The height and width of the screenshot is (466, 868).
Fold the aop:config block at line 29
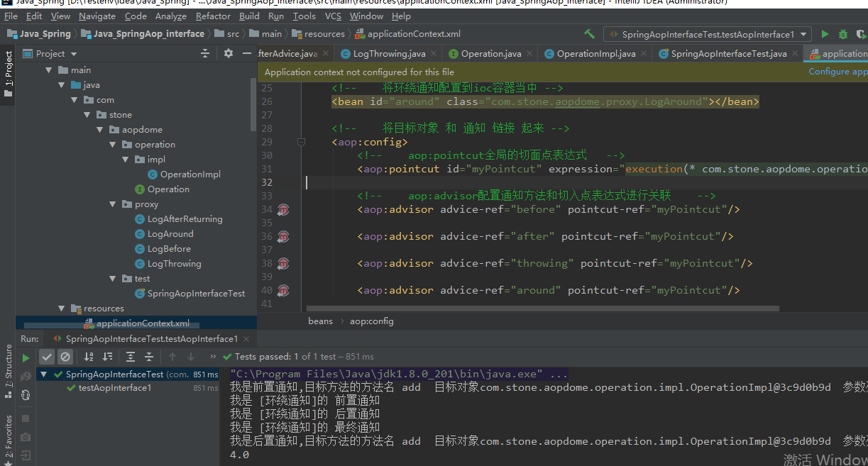click(301, 142)
